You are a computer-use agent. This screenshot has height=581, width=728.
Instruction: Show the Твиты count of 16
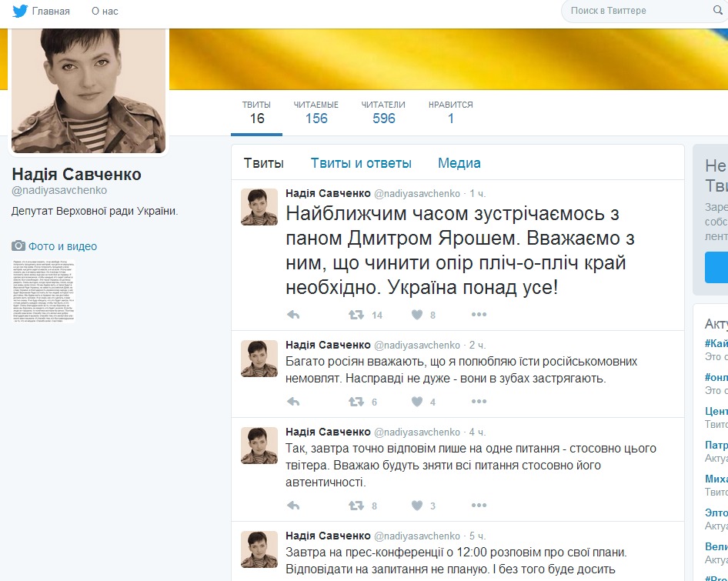pyautogui.click(x=257, y=113)
